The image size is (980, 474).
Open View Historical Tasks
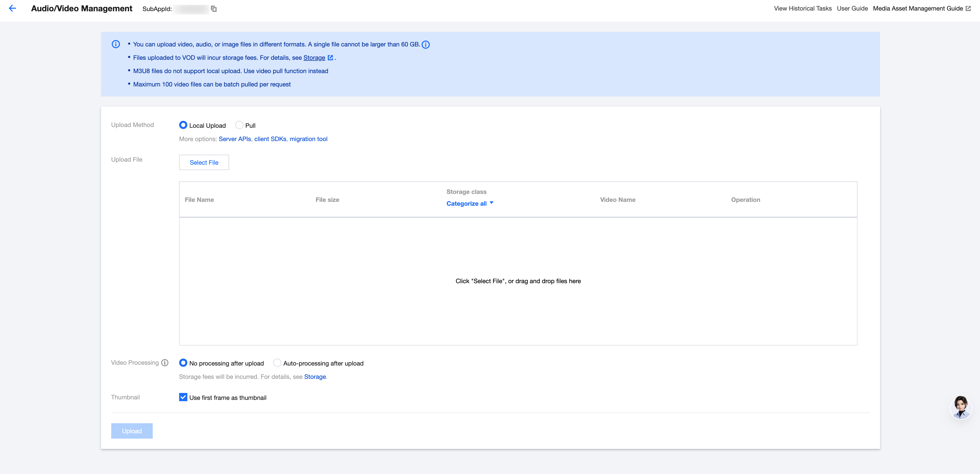(803, 8)
